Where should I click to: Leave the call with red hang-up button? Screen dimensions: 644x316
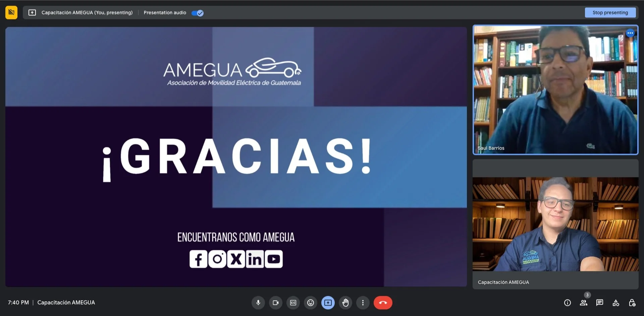383,303
